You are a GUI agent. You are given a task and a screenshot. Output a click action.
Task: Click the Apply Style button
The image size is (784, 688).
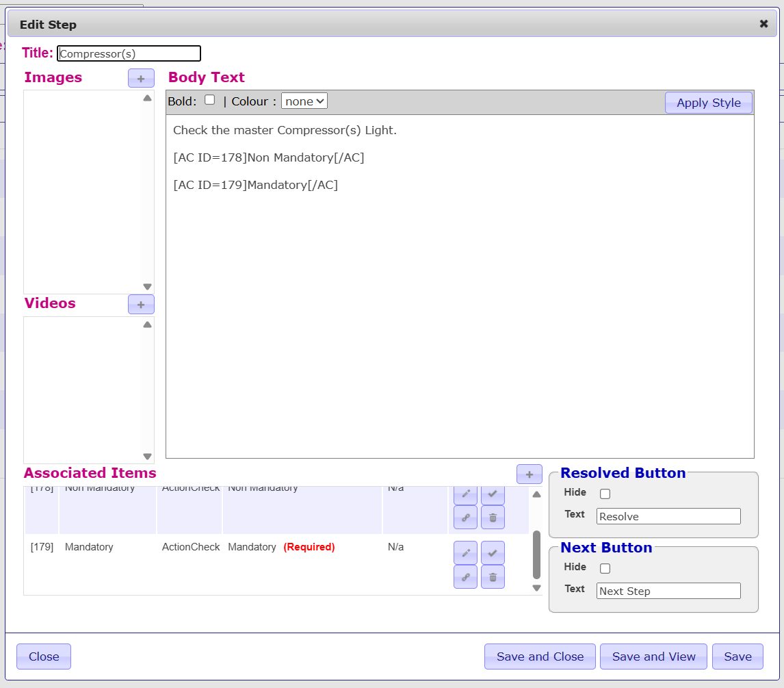tap(708, 103)
